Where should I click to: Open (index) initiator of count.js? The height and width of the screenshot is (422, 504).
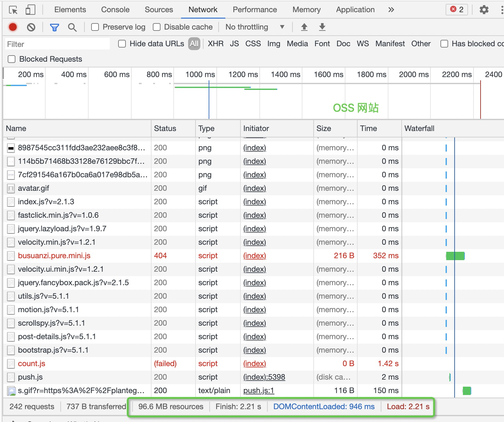255,364
